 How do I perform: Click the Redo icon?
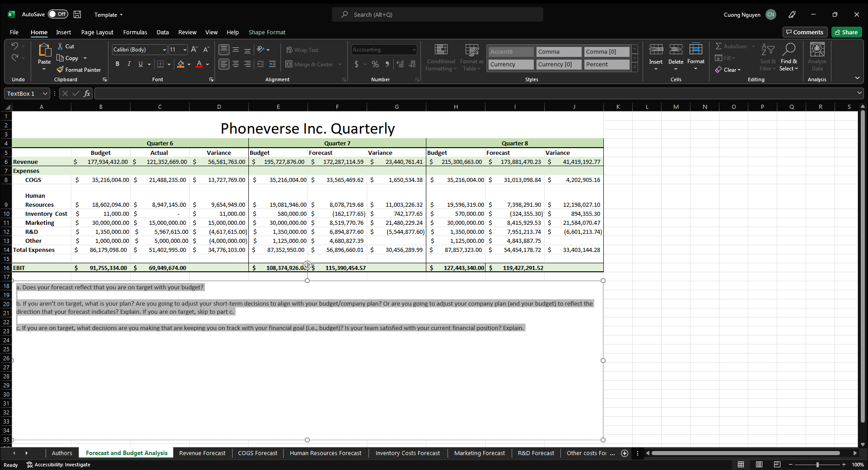pos(15,58)
